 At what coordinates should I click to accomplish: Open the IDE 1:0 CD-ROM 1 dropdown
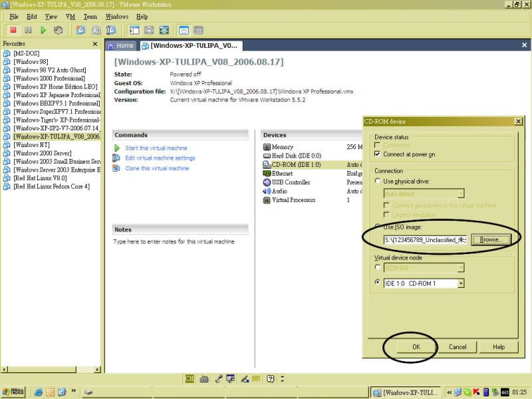[x=461, y=283]
